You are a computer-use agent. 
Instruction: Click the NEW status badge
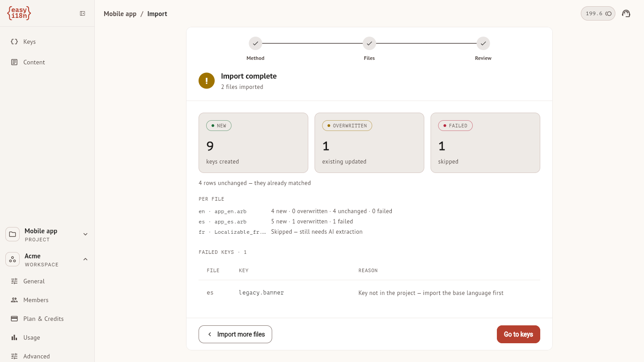[x=219, y=126]
